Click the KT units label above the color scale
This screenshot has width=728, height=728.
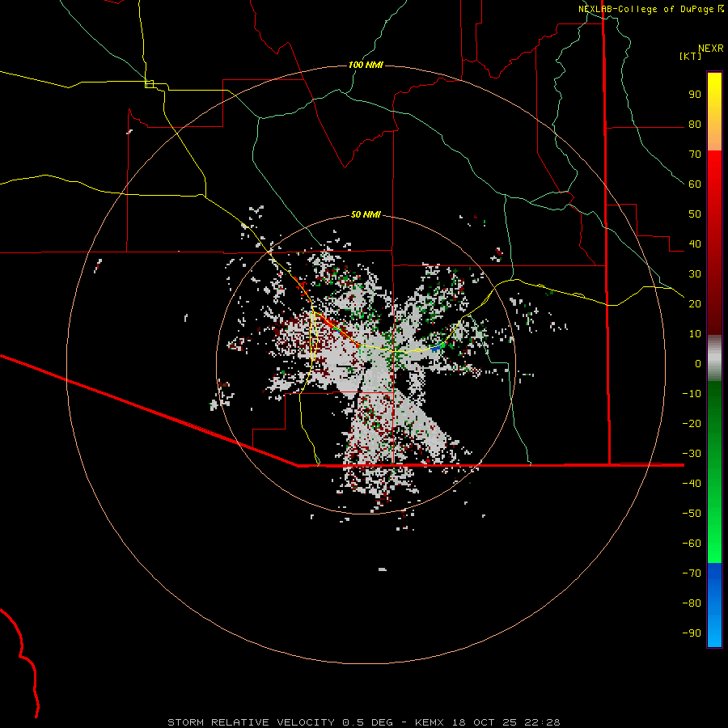(691, 56)
